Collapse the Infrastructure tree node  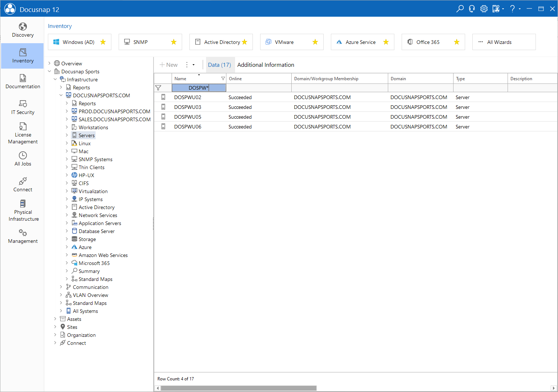pyautogui.click(x=55, y=79)
